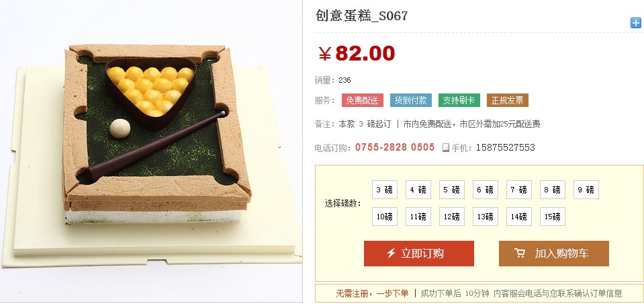Select the 9 磅 option
The width and height of the screenshot is (644, 304).
[586, 190]
